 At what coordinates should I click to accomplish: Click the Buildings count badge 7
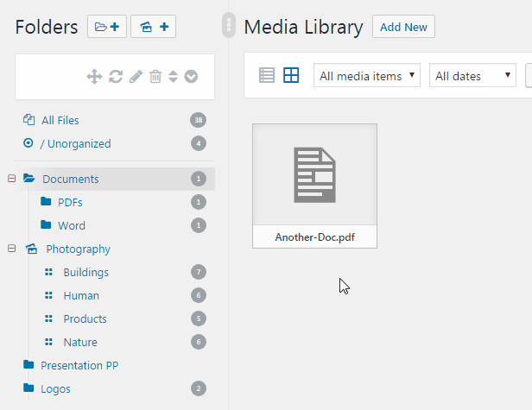(199, 272)
